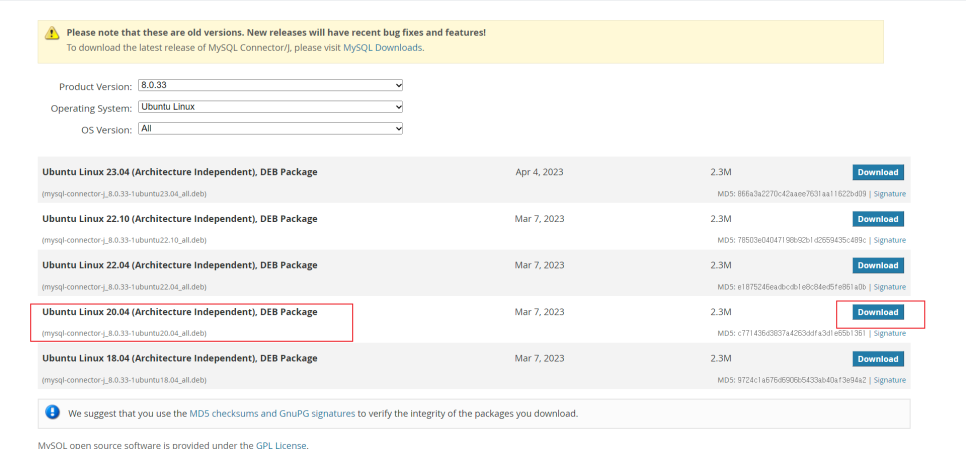Click the MD5 hash for Ubuntu 20.04

click(x=800, y=333)
